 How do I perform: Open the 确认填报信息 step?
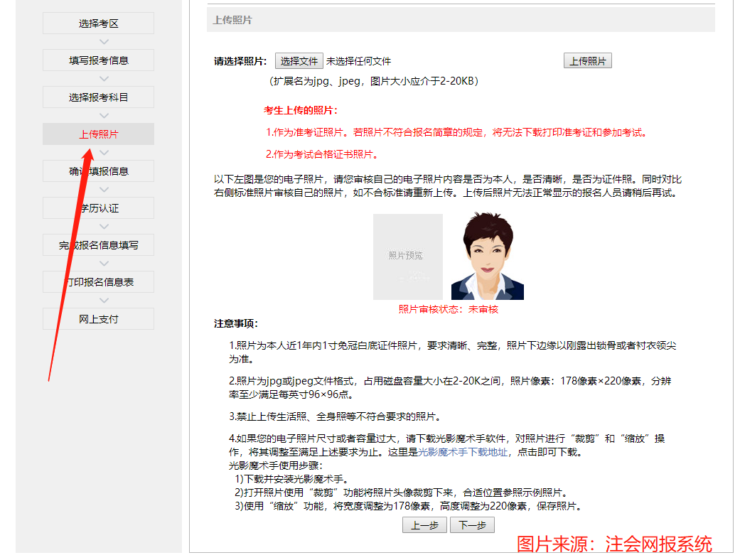click(97, 171)
